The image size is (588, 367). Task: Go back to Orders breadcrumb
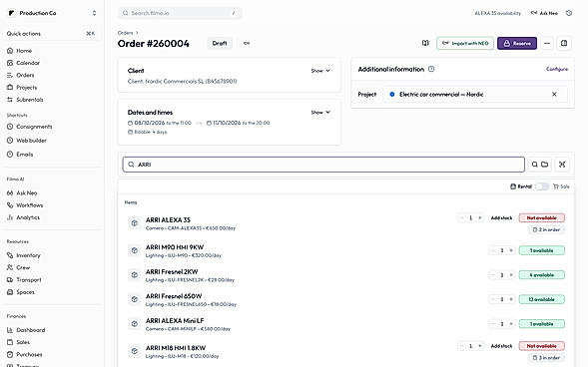pyautogui.click(x=125, y=33)
